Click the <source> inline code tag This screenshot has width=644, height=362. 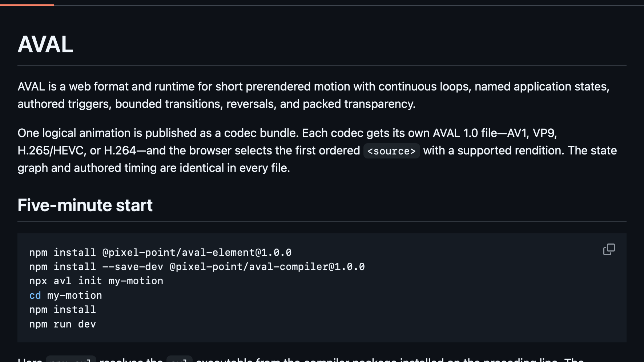click(x=391, y=151)
